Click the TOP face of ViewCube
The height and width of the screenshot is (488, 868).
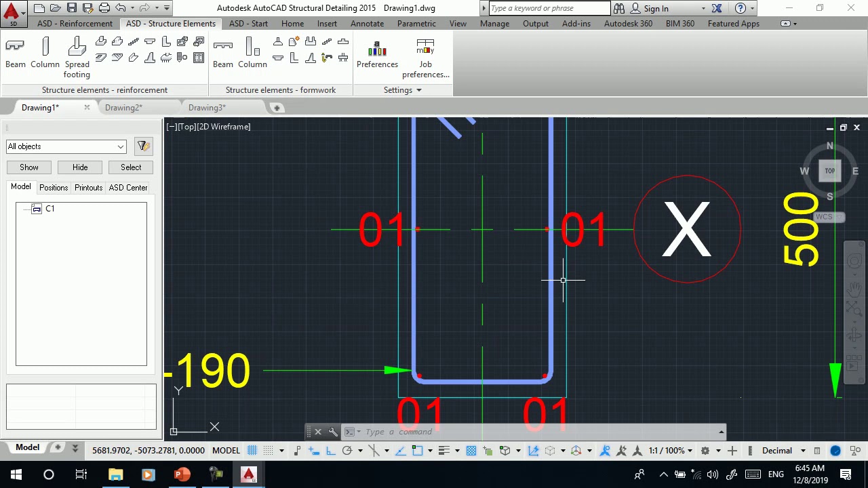(x=829, y=171)
